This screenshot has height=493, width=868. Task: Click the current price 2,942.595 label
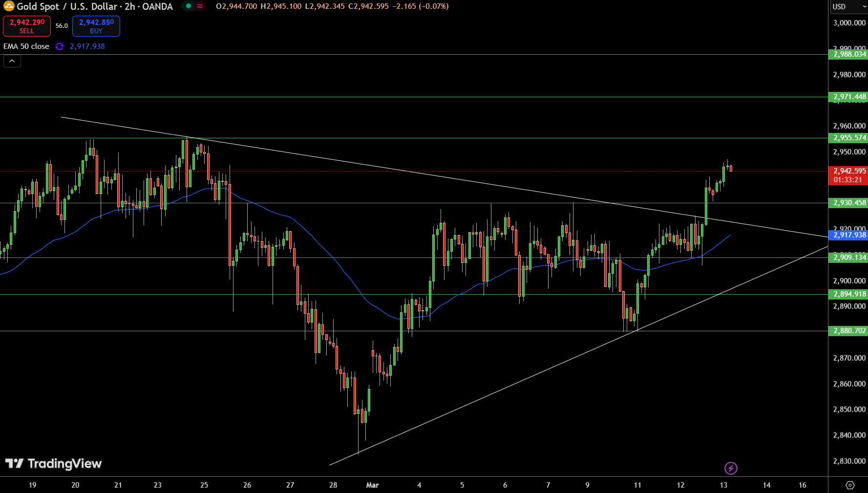849,171
